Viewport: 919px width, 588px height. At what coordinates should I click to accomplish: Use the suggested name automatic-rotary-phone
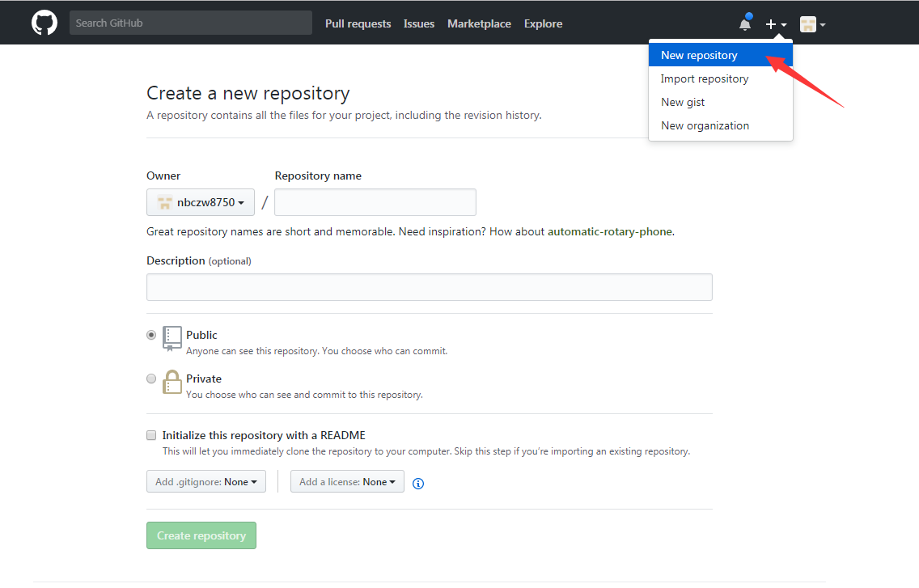click(x=609, y=231)
